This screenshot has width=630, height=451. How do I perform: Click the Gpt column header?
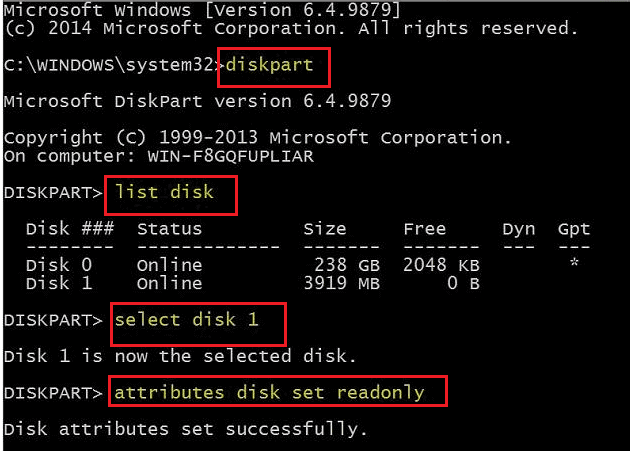coord(574,229)
